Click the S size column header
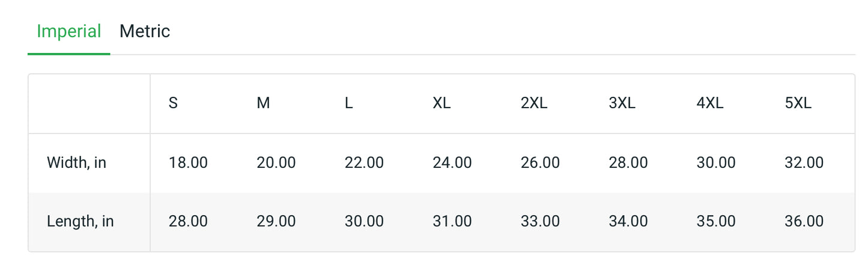The width and height of the screenshot is (868, 276). tap(173, 103)
